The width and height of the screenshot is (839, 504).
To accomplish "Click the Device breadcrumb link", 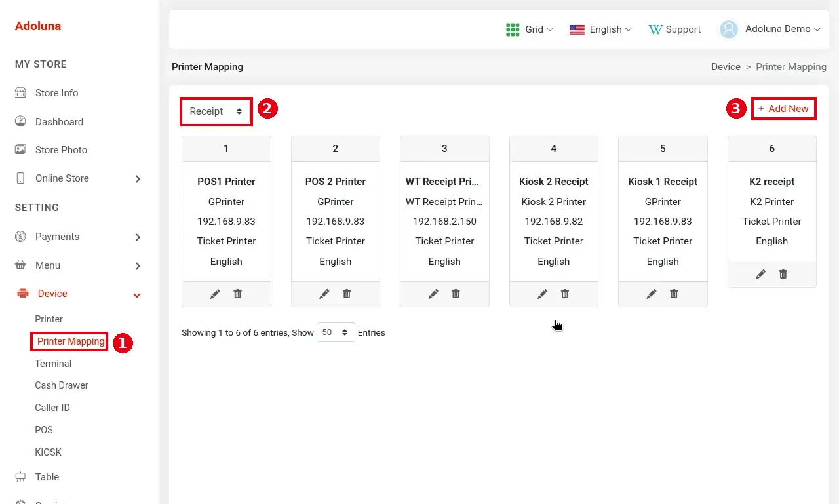I will click(x=726, y=67).
